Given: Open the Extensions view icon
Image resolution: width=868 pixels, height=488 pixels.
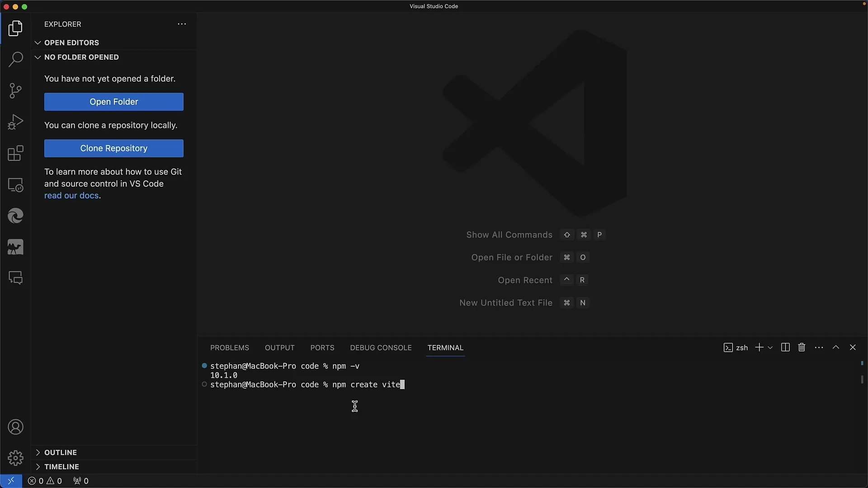Looking at the screenshot, I should click(x=15, y=153).
